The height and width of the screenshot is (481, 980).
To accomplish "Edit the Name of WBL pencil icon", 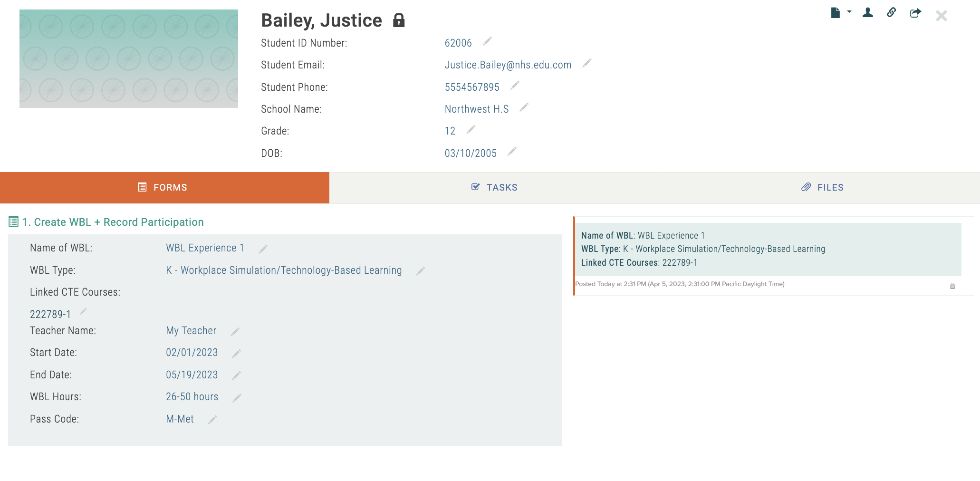I will pyautogui.click(x=263, y=249).
